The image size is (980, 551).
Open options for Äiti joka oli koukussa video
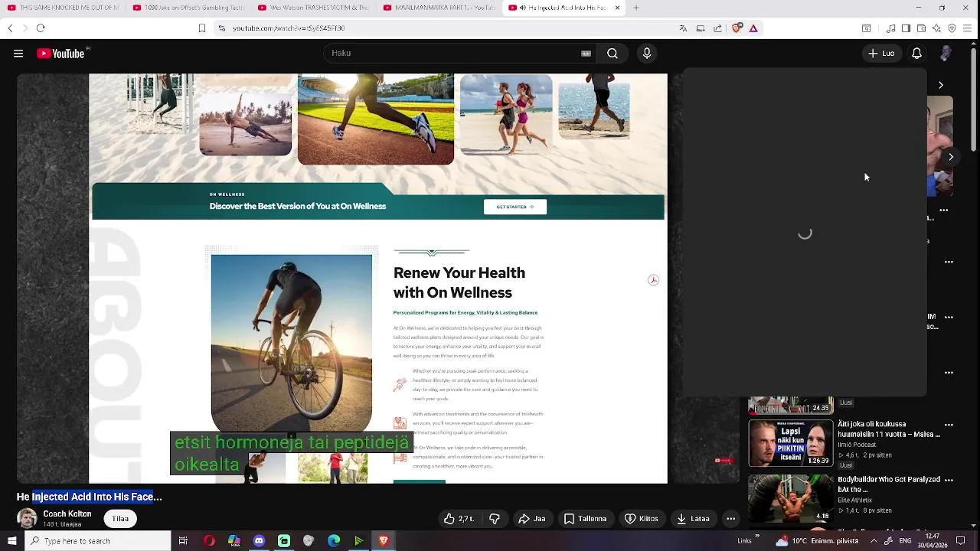[949, 425]
